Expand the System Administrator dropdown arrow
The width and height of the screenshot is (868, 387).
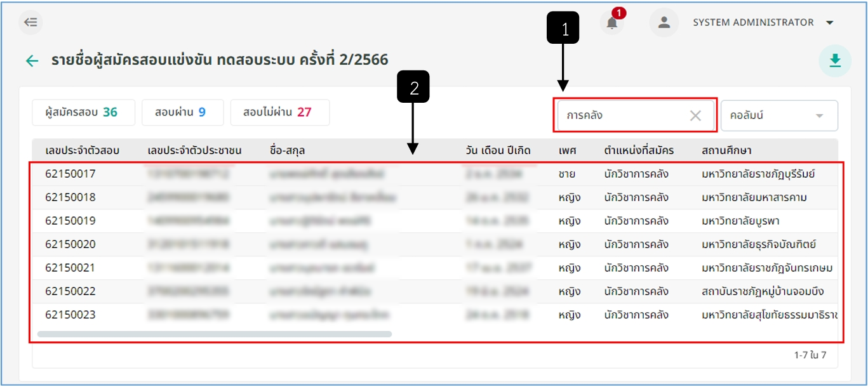click(x=829, y=23)
